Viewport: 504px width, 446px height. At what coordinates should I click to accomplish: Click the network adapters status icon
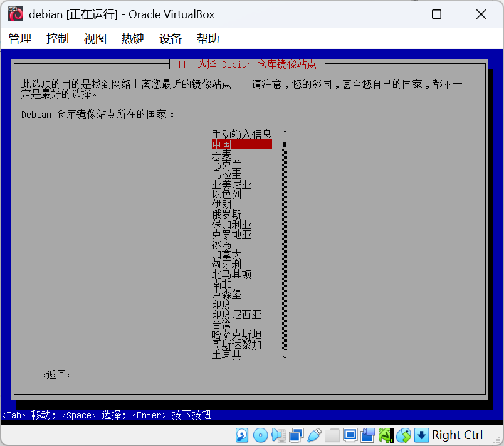tap(297, 435)
